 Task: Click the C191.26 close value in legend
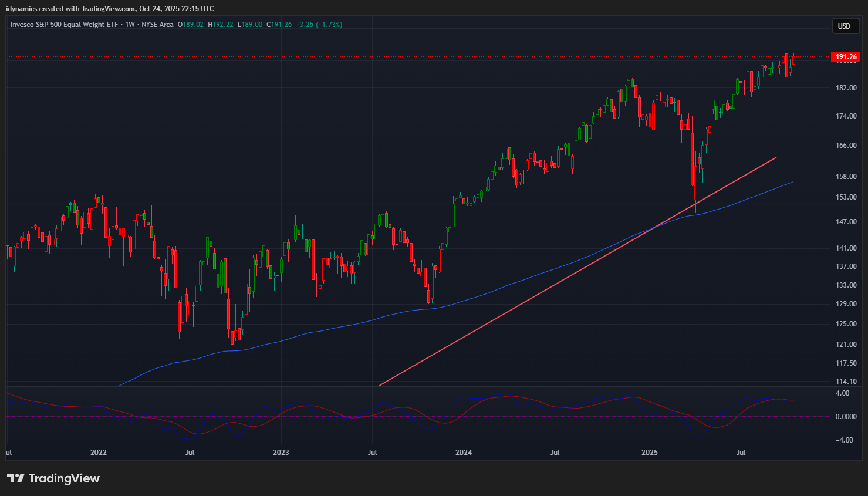[279, 25]
